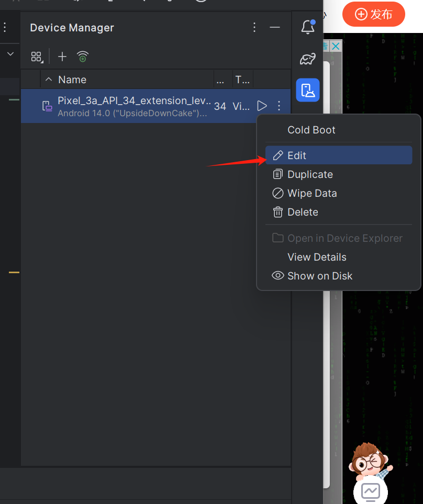Add a new virtual device with plus icon

[x=62, y=57]
